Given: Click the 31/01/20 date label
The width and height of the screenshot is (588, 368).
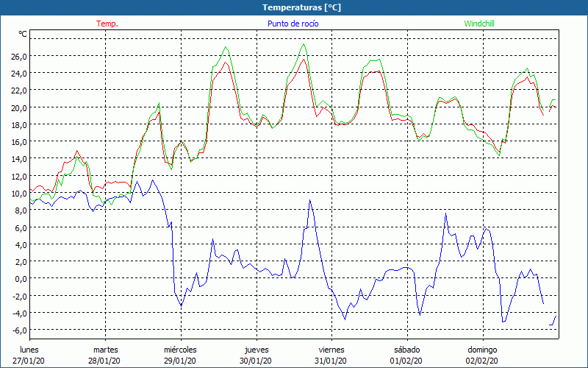Looking at the screenshot, I should click(x=331, y=361).
